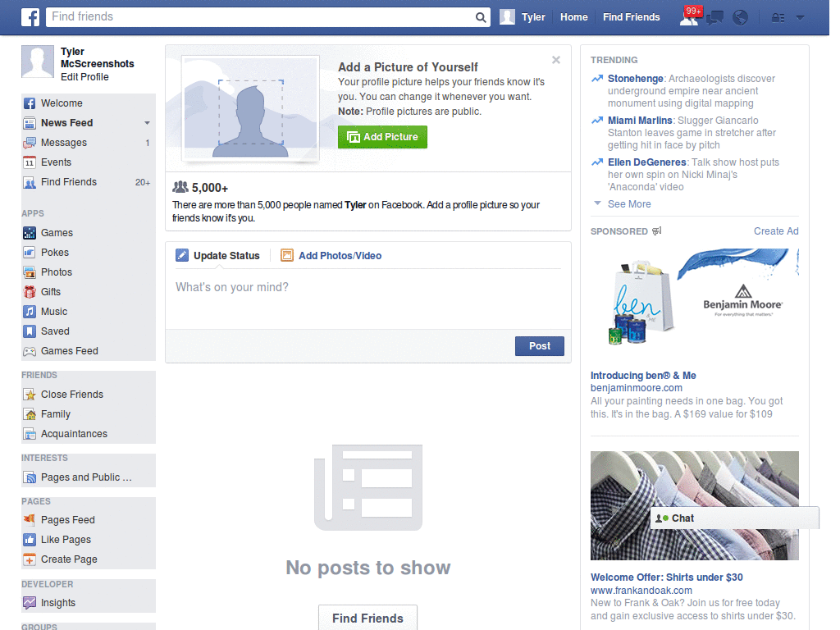Click Welcome Offer: Shirts under $30 link
840x630 pixels.
point(666,577)
